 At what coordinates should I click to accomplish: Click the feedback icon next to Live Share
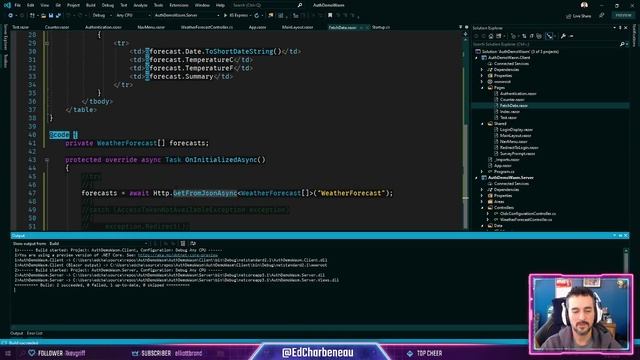(x=602, y=16)
